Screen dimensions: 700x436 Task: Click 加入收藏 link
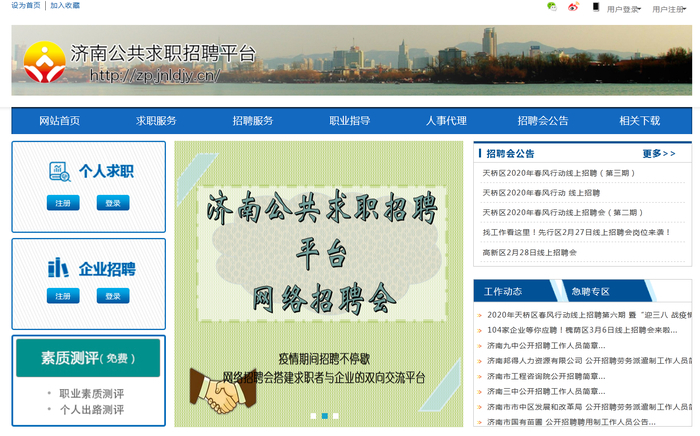click(65, 5)
